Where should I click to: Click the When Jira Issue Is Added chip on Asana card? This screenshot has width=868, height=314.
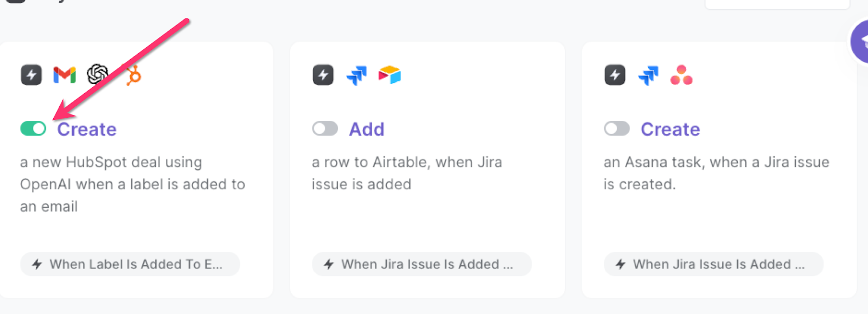[x=712, y=264]
